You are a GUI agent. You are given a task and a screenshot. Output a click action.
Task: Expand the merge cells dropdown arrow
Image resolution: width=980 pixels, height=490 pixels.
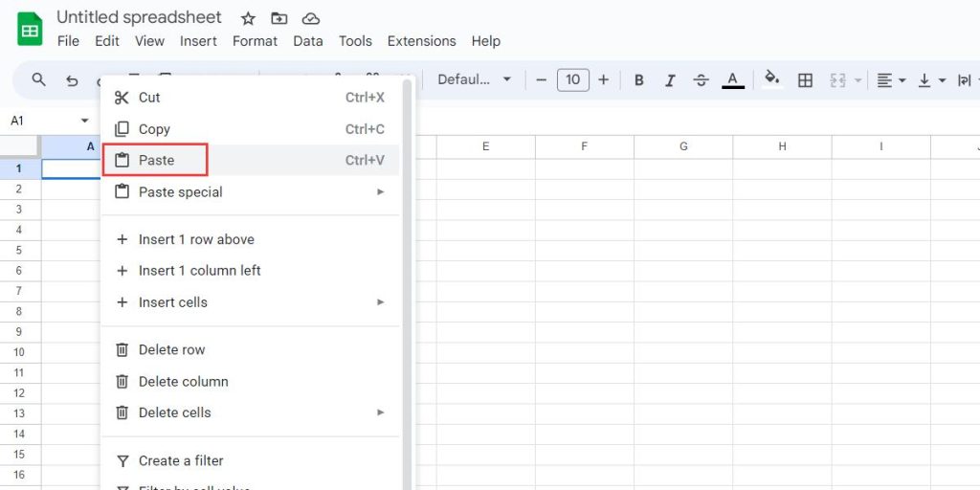pyautogui.click(x=857, y=80)
